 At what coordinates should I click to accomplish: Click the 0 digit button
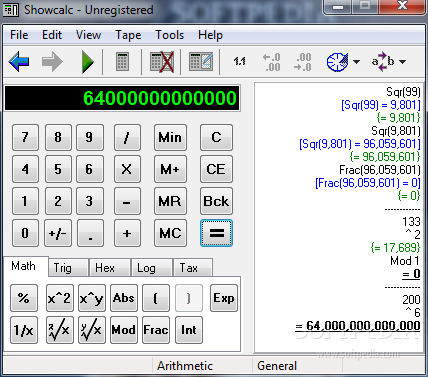click(25, 233)
